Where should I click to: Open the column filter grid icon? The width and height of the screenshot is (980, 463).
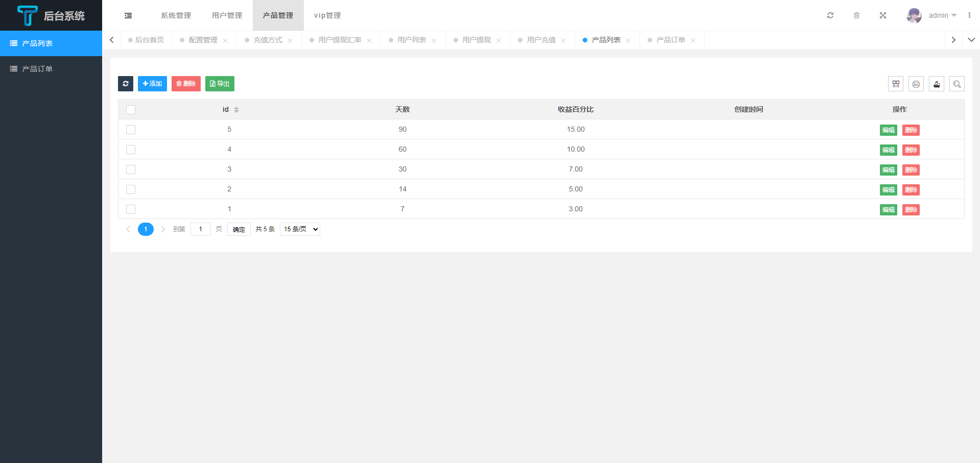coord(896,84)
